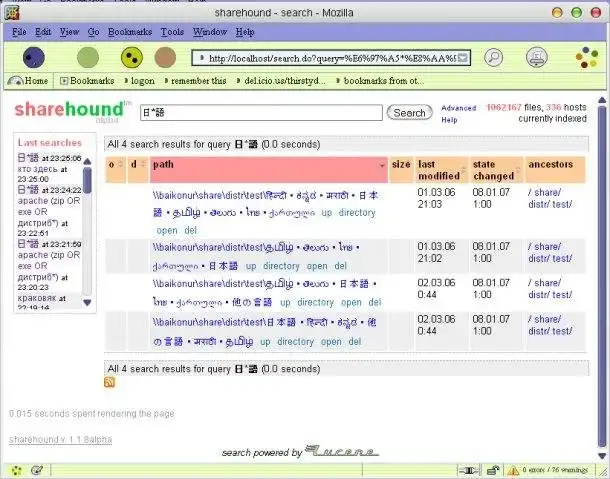Open the Tools menu
Viewport: 610px width, 479px height.
(172, 32)
